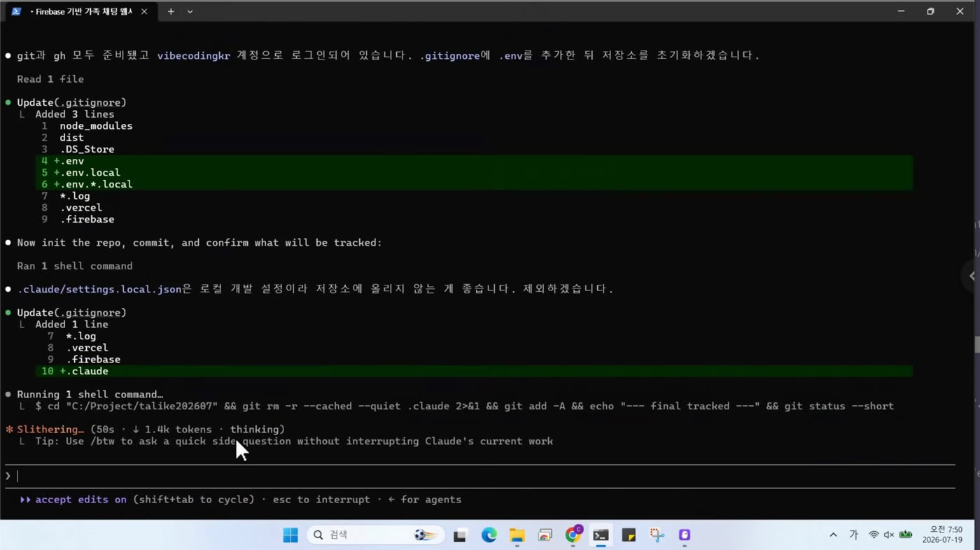Click 'vibecodingkr' account name
The image size is (980, 550).
(193, 55)
